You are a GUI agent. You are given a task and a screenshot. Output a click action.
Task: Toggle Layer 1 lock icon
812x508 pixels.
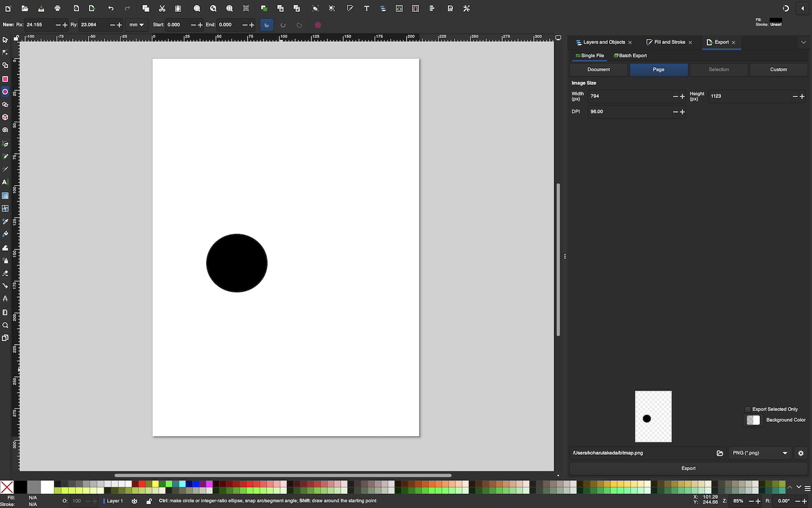pyautogui.click(x=149, y=501)
